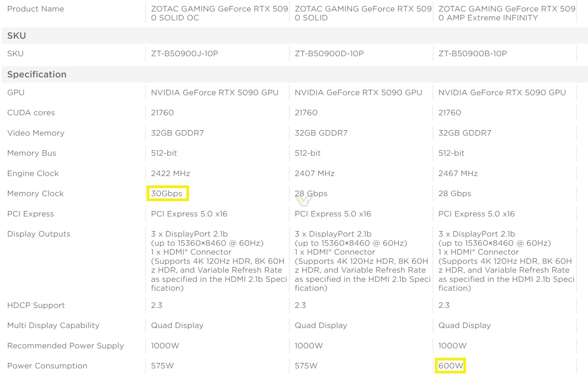The height and width of the screenshot is (377, 588).
Task: Click the 2407 MHz engine clock value
Action: 314,173
